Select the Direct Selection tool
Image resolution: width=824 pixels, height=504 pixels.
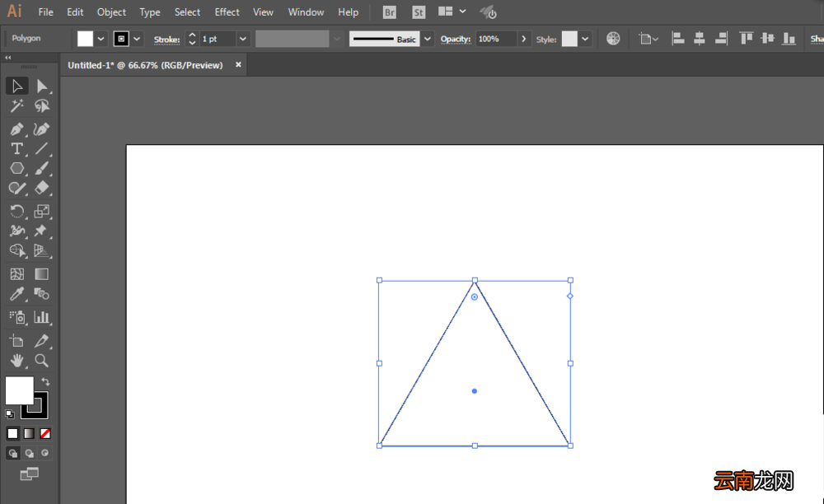pyautogui.click(x=41, y=86)
